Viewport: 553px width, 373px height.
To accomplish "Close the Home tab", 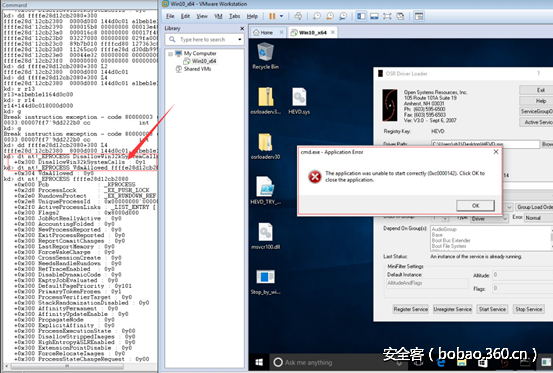I will point(281,32).
